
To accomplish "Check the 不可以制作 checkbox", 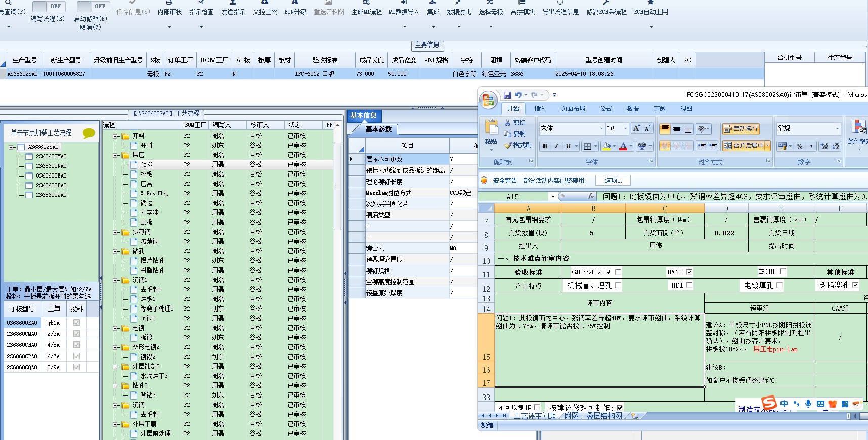I will coord(537,407).
